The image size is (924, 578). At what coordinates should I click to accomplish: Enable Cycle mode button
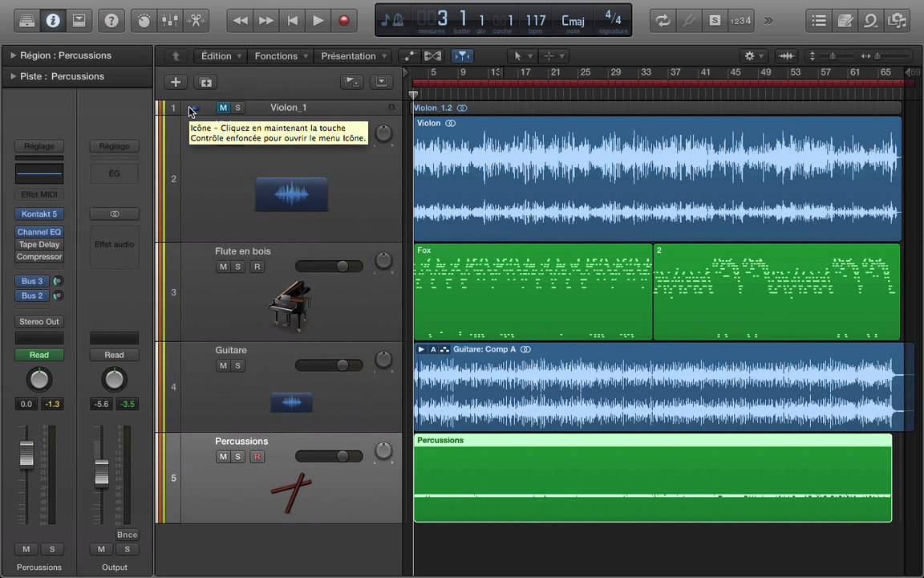[663, 21]
